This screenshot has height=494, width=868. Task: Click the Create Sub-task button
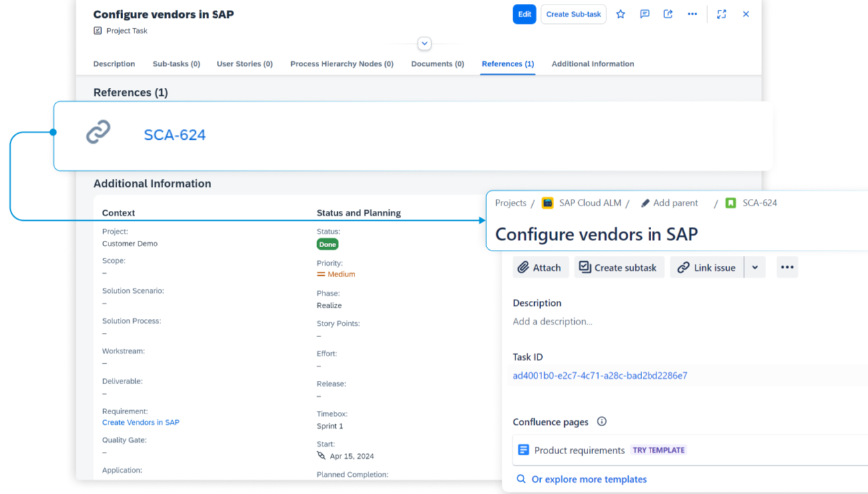point(573,14)
